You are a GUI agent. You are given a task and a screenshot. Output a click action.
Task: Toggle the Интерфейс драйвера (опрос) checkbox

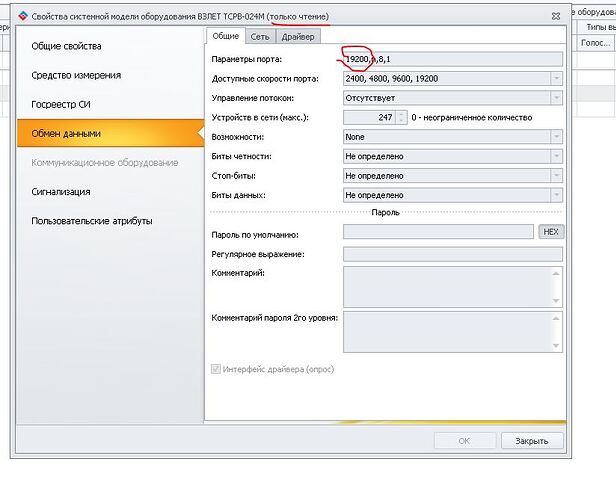[216, 369]
